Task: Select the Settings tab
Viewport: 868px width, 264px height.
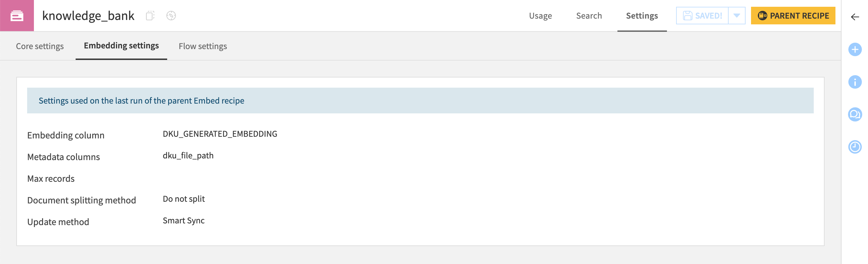Action: coord(642,16)
